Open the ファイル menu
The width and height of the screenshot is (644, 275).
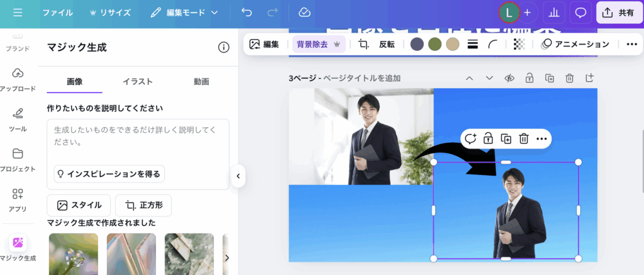coord(57,13)
